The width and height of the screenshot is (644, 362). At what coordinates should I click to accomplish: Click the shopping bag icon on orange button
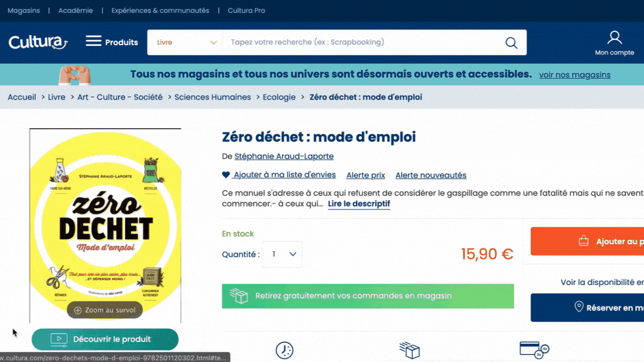pos(584,241)
